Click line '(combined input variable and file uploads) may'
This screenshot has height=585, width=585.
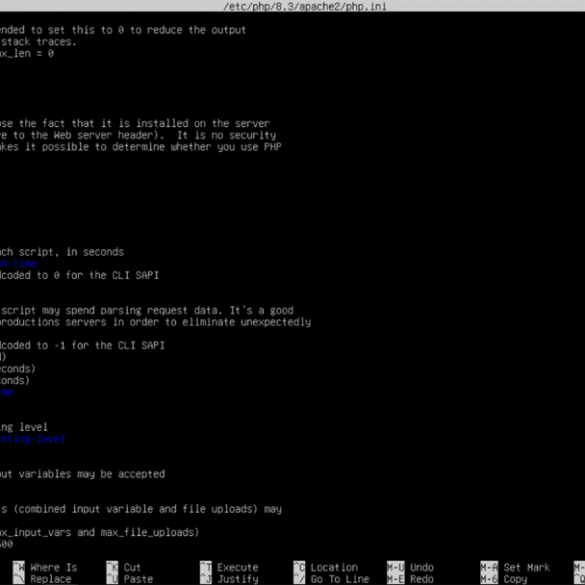coord(141,509)
